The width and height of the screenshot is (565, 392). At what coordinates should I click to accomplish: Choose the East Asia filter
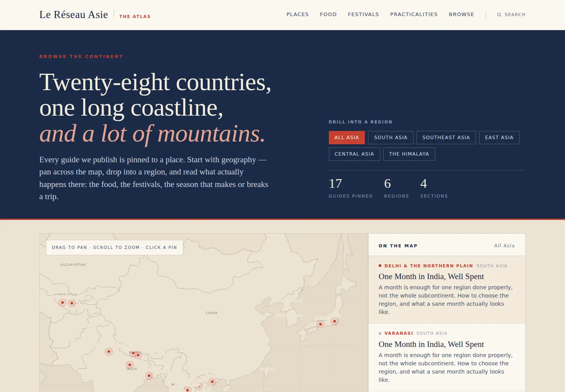[499, 138]
